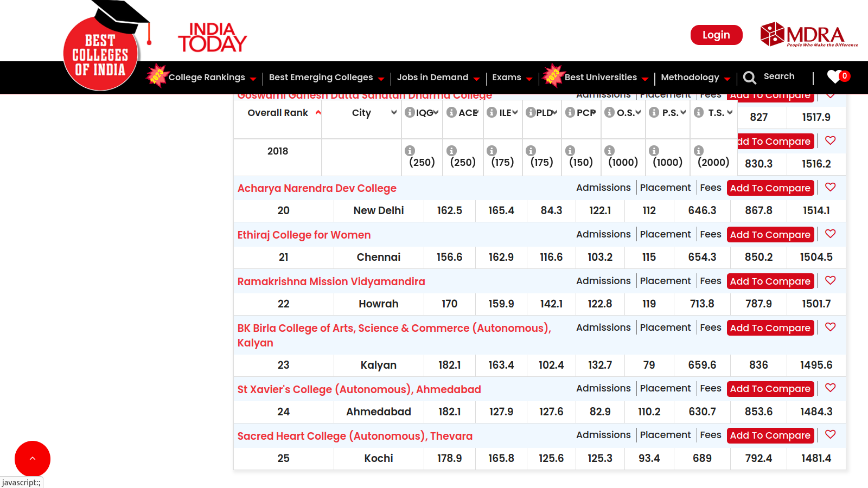
Task: Go to India Today logo homepage
Action: (212, 37)
